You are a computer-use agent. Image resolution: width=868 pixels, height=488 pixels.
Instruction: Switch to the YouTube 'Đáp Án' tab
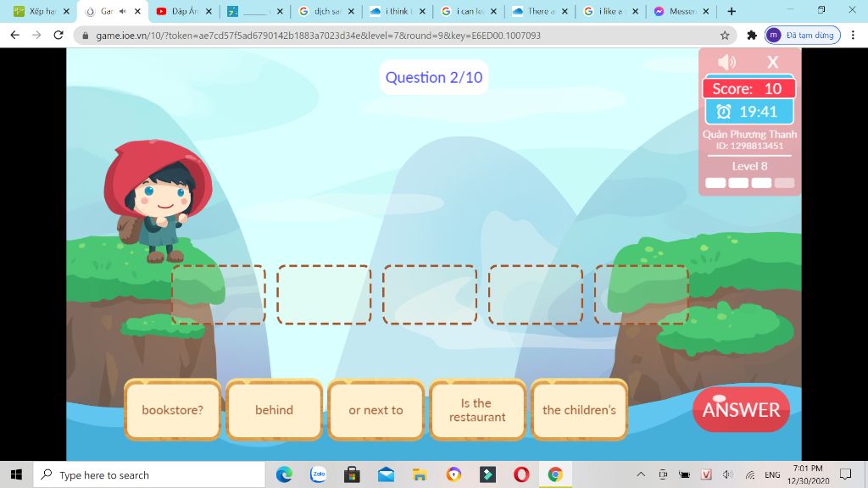click(x=184, y=11)
